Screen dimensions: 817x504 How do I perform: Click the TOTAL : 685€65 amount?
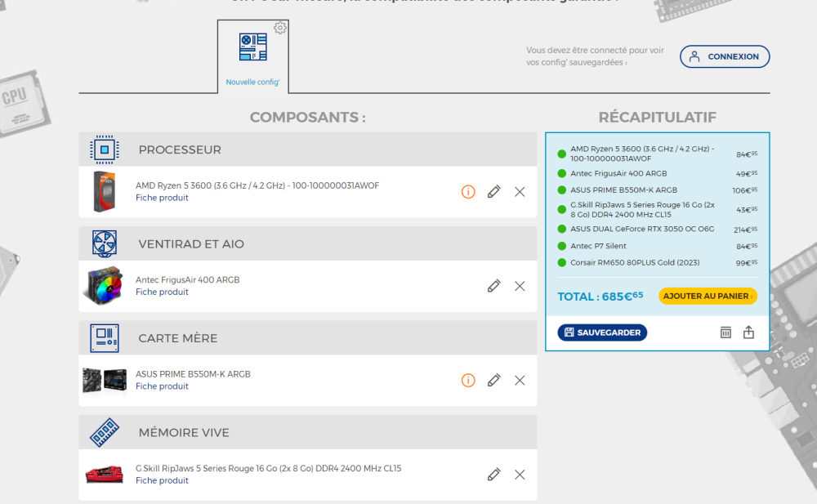(x=600, y=297)
